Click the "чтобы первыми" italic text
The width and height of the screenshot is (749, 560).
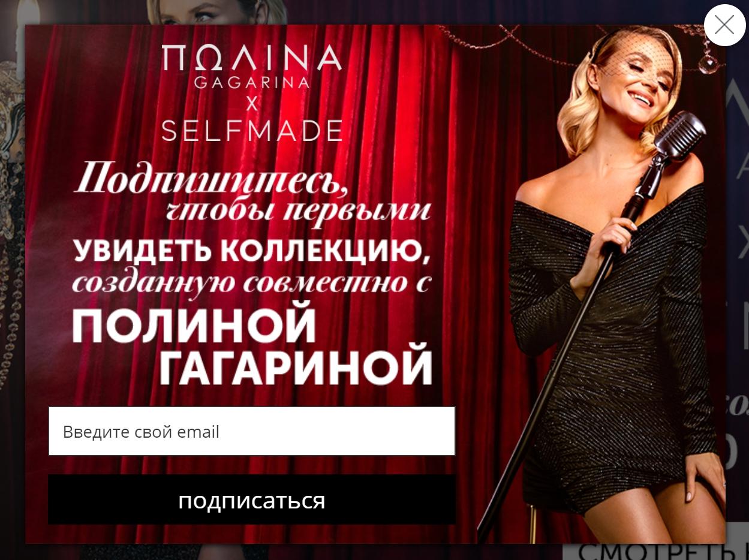pyautogui.click(x=299, y=212)
